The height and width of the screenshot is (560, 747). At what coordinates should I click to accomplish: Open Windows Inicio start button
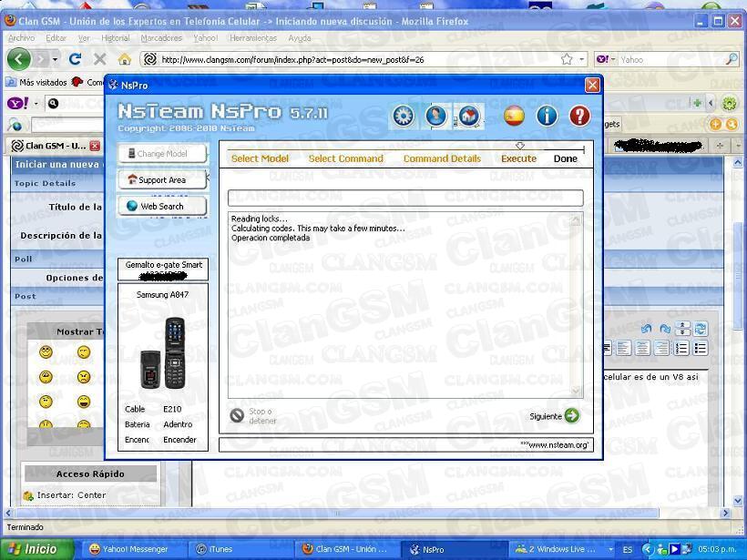[37, 549]
